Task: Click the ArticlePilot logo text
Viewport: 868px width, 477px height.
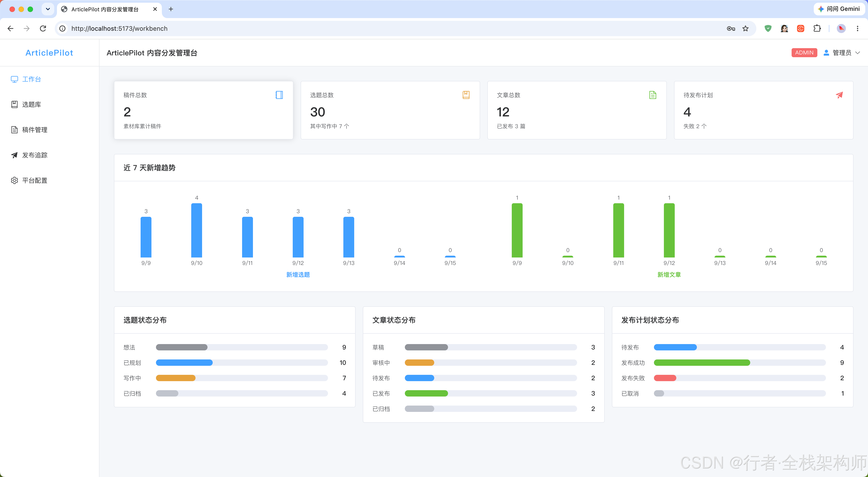Action: [x=49, y=53]
